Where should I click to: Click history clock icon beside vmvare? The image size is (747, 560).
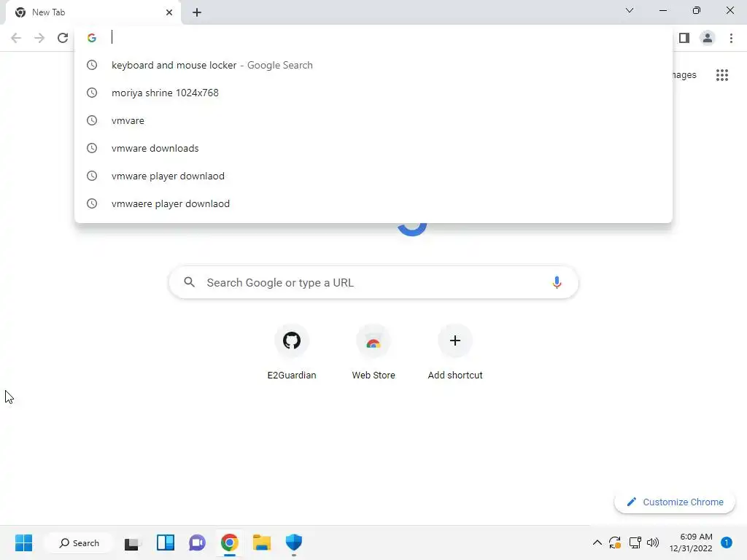92,120
